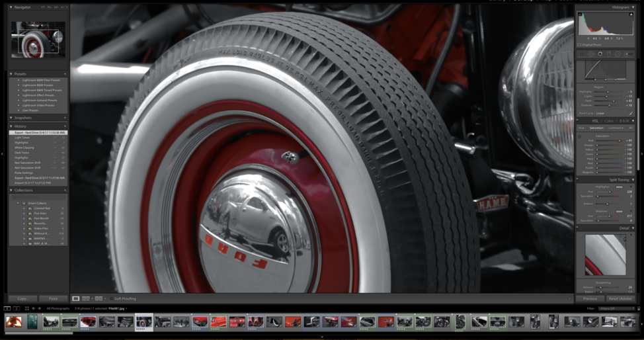Collapse the Navigator panel
This screenshot has height=340, width=644.
(x=11, y=7)
